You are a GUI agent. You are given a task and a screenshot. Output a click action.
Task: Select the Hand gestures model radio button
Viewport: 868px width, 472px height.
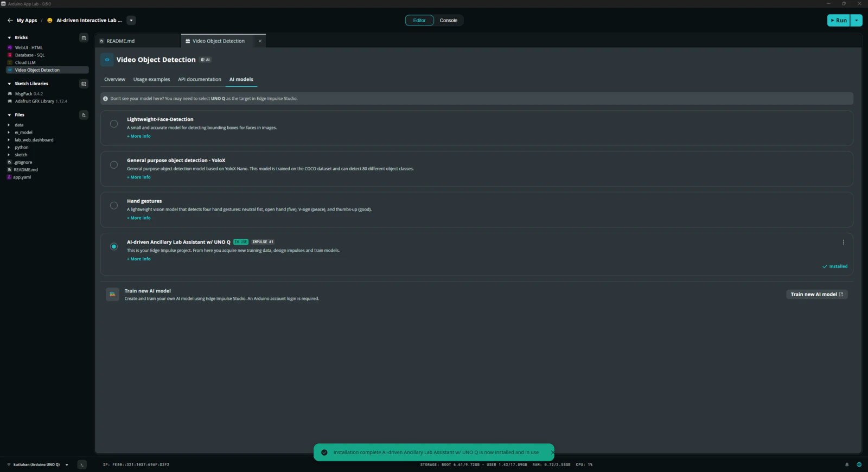click(x=114, y=206)
